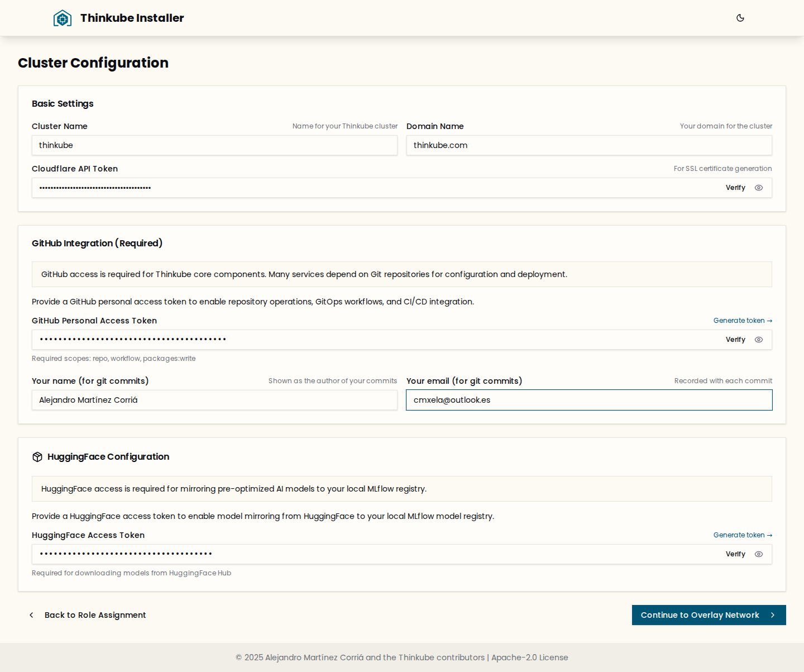Open Generate token link for HuggingFace
This screenshot has width=804, height=672.
(743, 535)
